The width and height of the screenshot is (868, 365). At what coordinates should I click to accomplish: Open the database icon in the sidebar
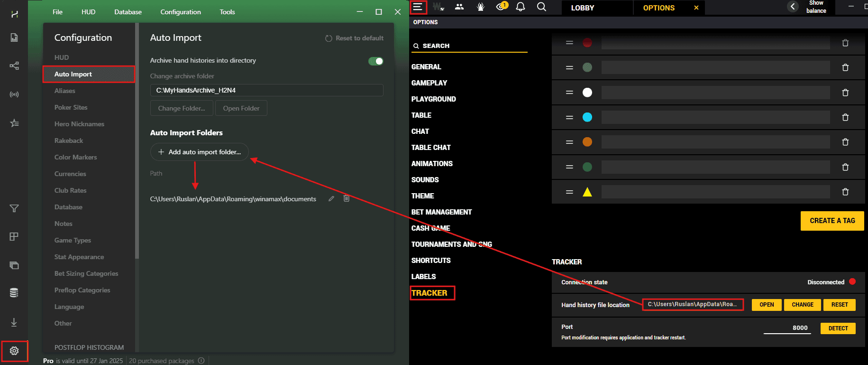click(14, 293)
